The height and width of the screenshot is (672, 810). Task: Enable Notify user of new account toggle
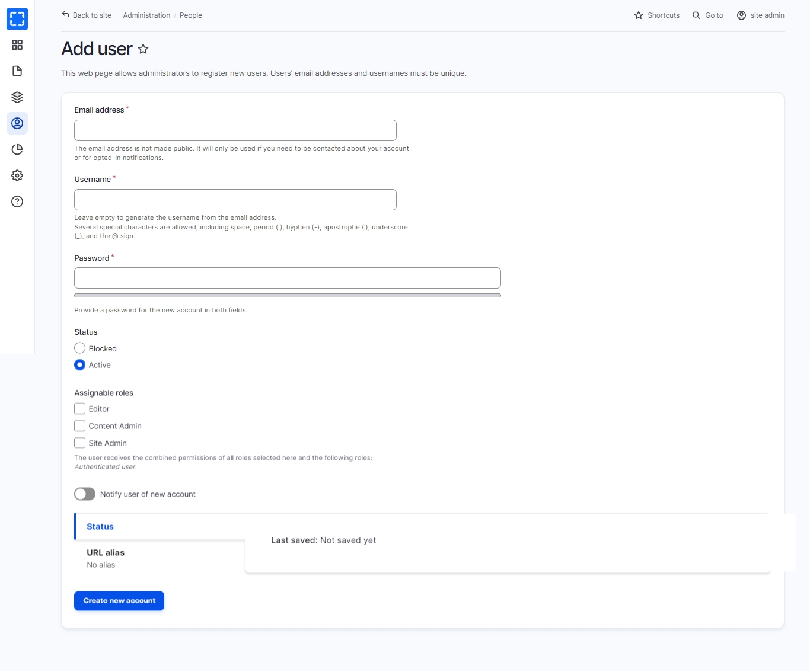tap(85, 494)
